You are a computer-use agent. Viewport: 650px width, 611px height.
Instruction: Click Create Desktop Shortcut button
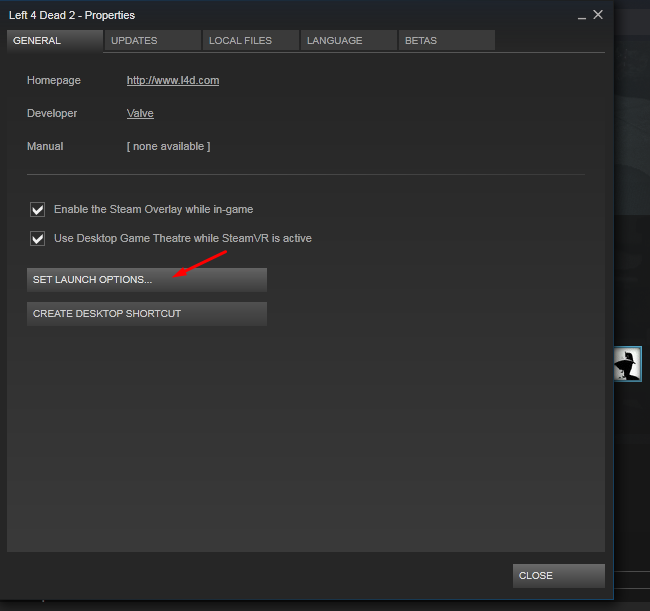tap(147, 314)
